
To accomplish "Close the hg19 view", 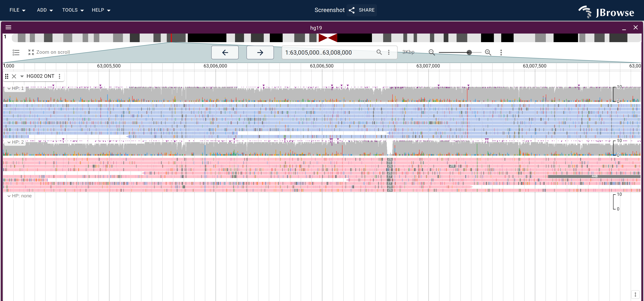I will [635, 28].
